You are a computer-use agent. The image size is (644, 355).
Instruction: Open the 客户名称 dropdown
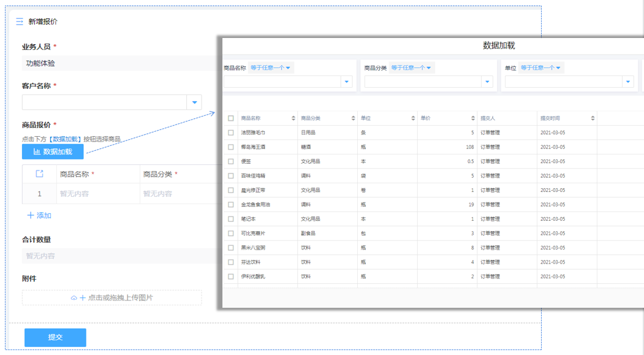click(194, 102)
